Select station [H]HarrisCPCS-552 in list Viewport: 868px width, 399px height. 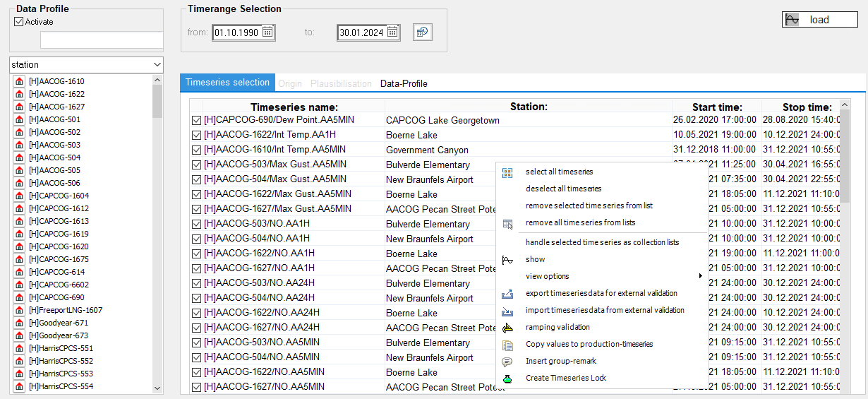(x=61, y=361)
